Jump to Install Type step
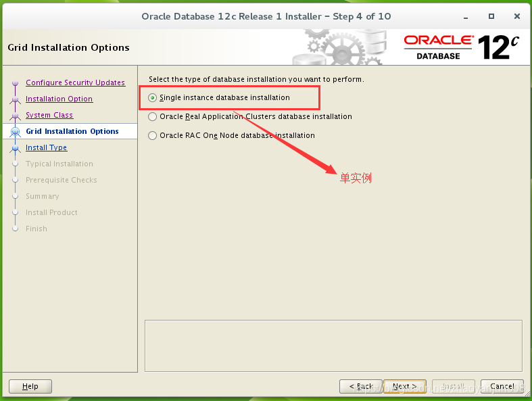The height and width of the screenshot is (401, 532). coord(46,147)
